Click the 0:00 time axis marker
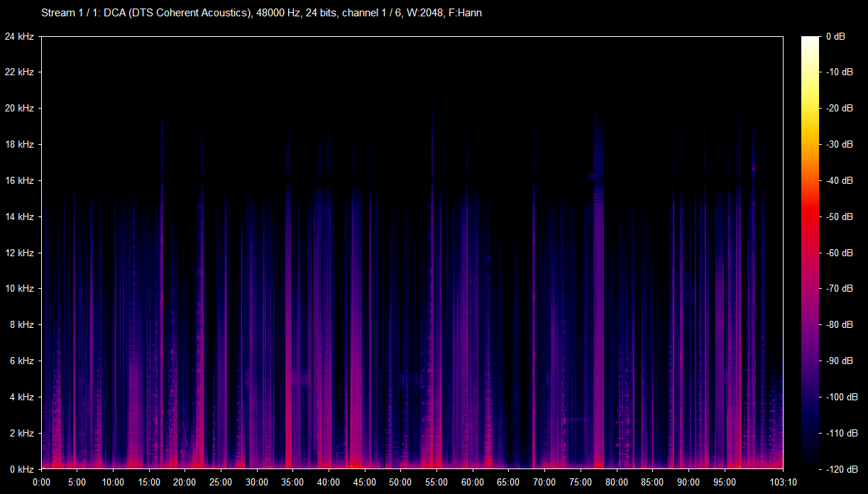This screenshot has width=868, height=494. click(x=42, y=481)
